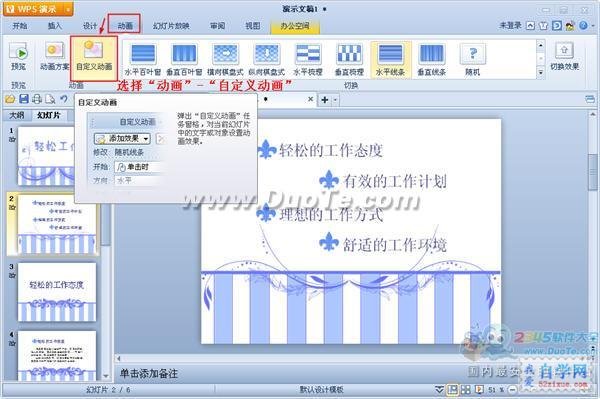Click the text 理想的工作方式 on the slide

331,215
